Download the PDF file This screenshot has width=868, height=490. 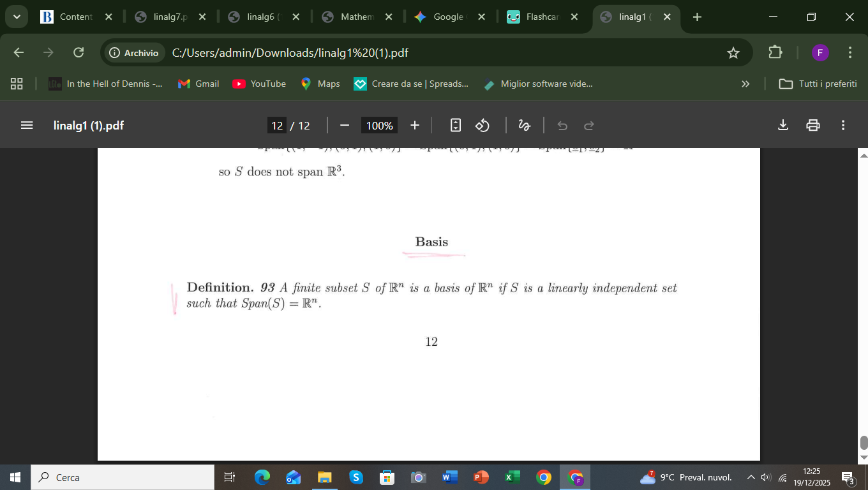(784, 125)
